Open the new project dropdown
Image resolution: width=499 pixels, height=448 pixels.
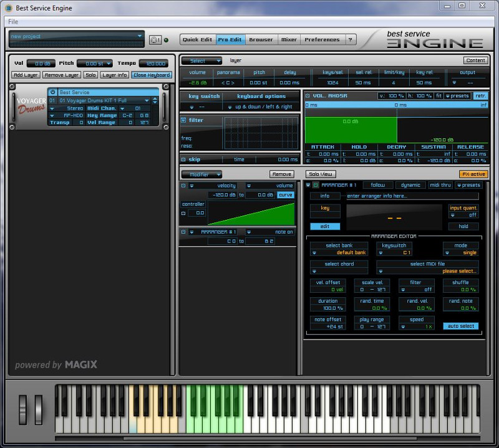[140, 36]
